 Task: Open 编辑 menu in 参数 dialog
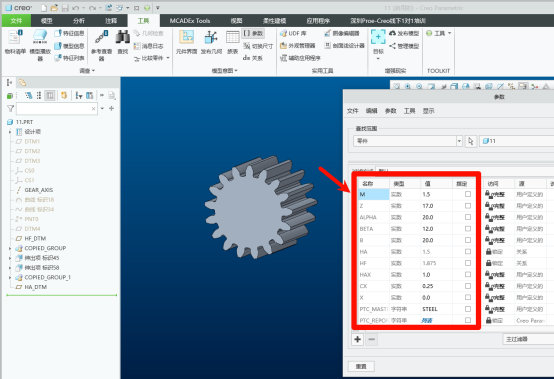point(371,111)
